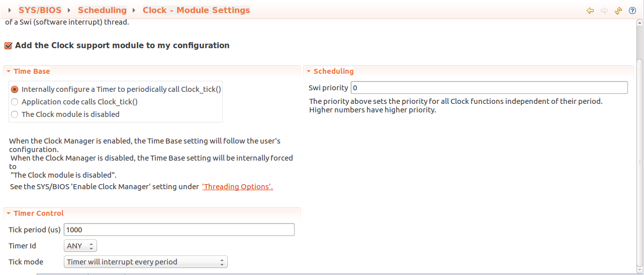The height and width of the screenshot is (275, 644).
Task: Click the Swi priority input field
Action: coord(489,88)
